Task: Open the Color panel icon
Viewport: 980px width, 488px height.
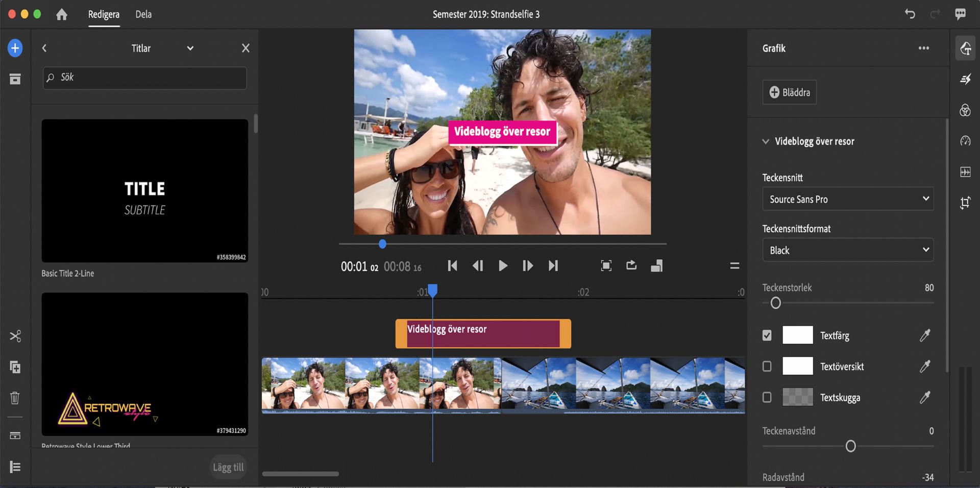Action: click(x=965, y=110)
